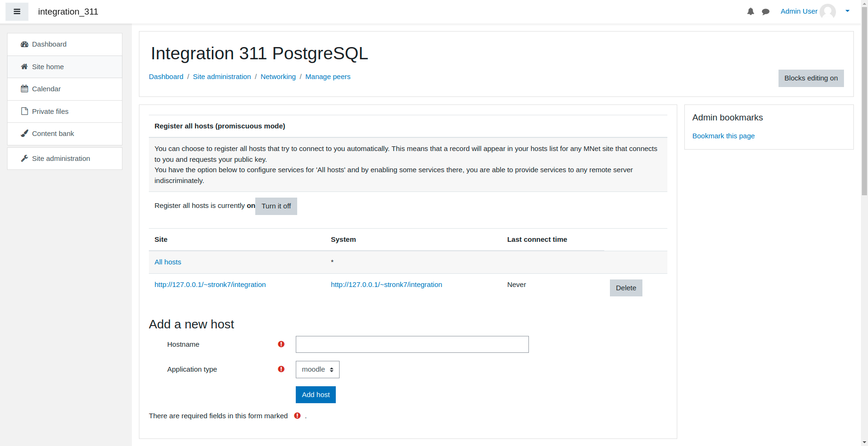Viewport: 868px width, 446px height.
Task: Click the Site administration wrench icon
Action: 24,159
